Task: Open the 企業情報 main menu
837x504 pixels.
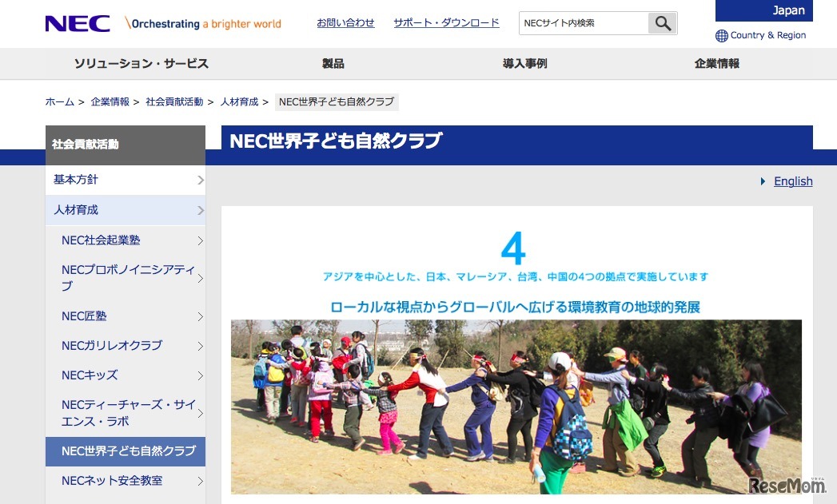Action: [x=716, y=63]
